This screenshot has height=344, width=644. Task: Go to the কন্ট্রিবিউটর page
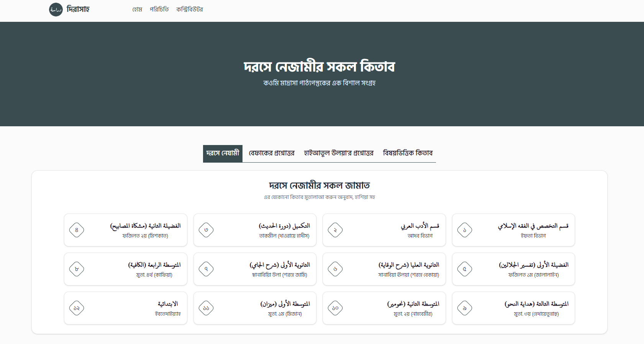tap(189, 10)
